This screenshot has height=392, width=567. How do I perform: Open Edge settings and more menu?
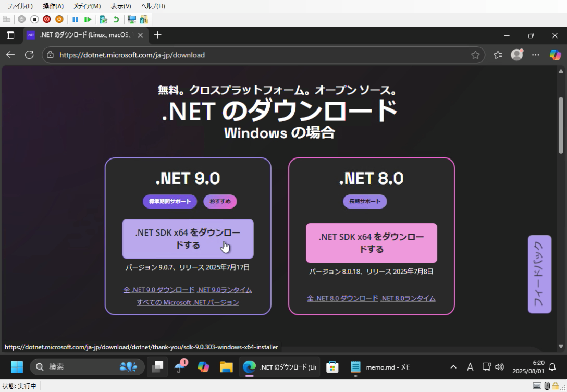(x=536, y=55)
